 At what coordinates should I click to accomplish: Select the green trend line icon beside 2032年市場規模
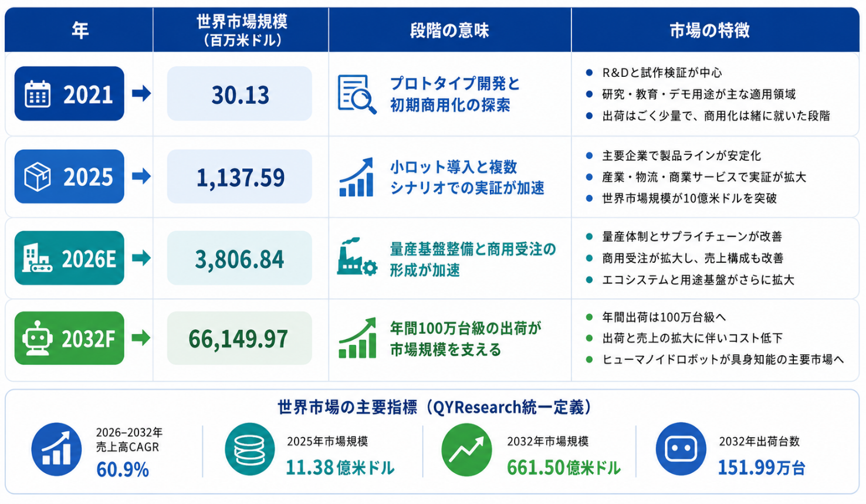[x=467, y=449]
